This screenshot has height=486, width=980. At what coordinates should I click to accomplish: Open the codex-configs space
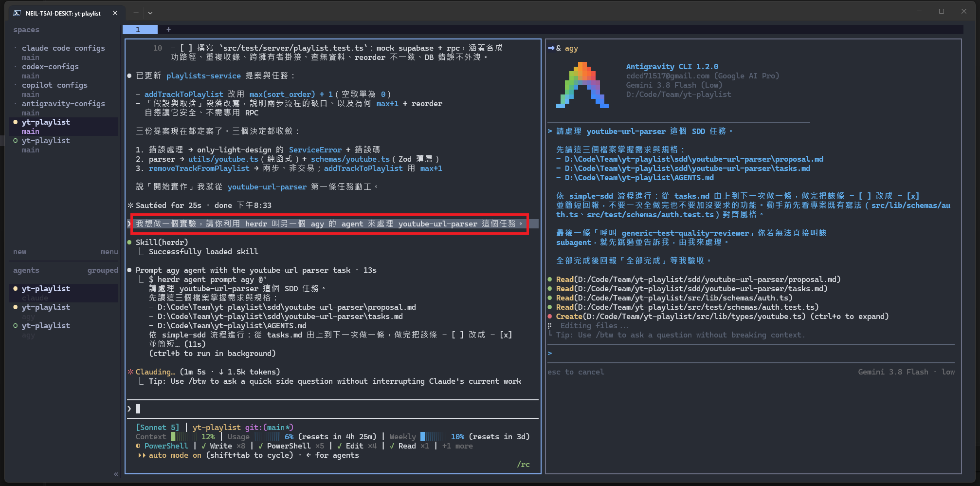click(50, 66)
